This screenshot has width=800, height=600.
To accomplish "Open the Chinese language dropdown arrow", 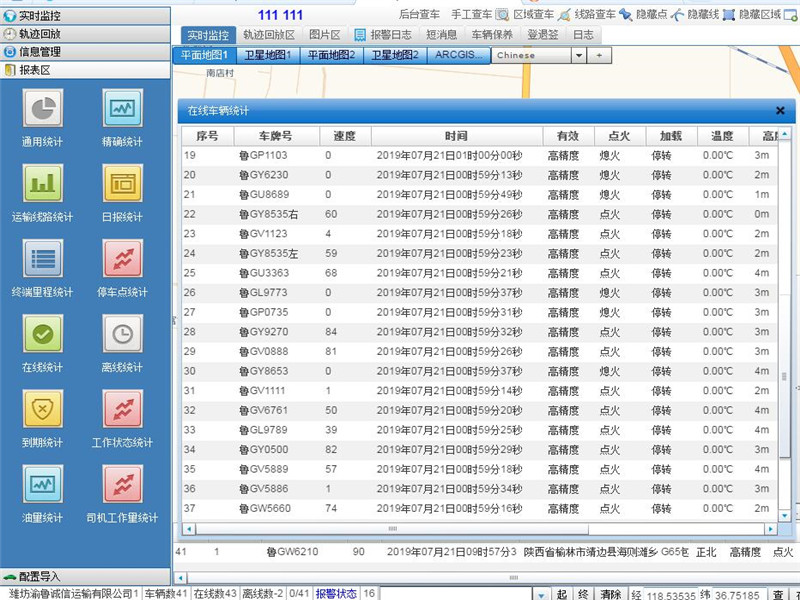I will [578, 56].
